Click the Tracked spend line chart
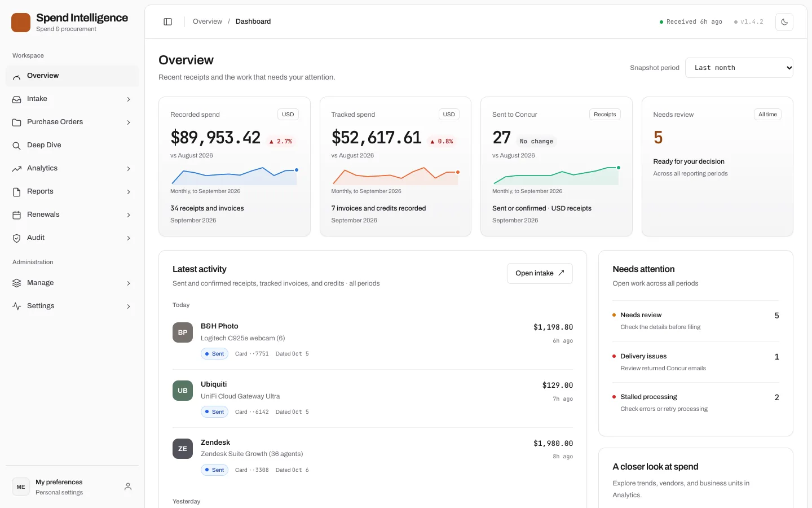 point(395,176)
